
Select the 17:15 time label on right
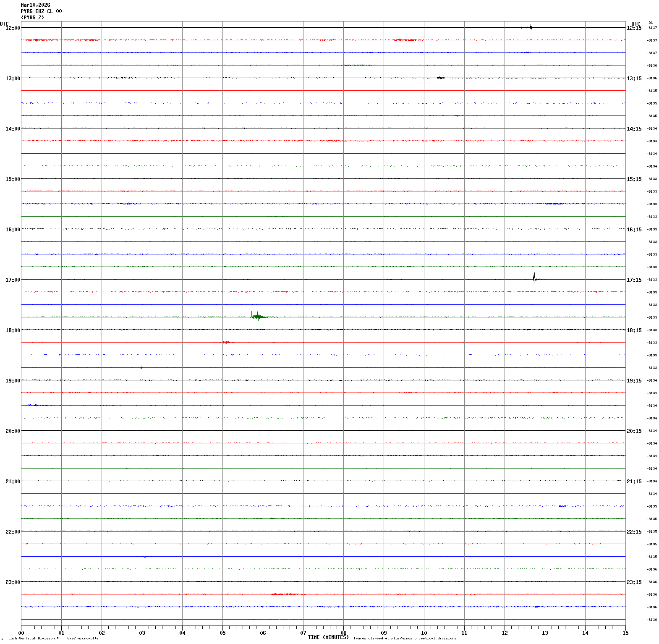click(x=634, y=280)
